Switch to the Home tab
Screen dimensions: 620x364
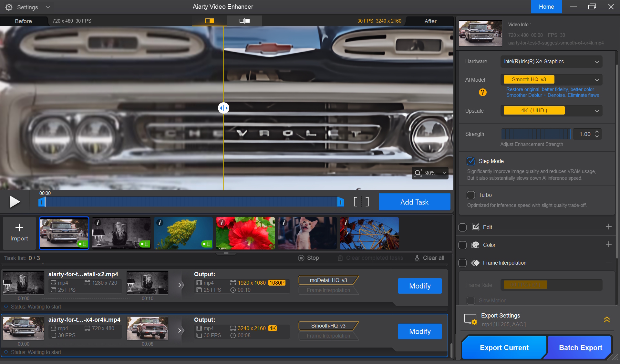(x=546, y=7)
